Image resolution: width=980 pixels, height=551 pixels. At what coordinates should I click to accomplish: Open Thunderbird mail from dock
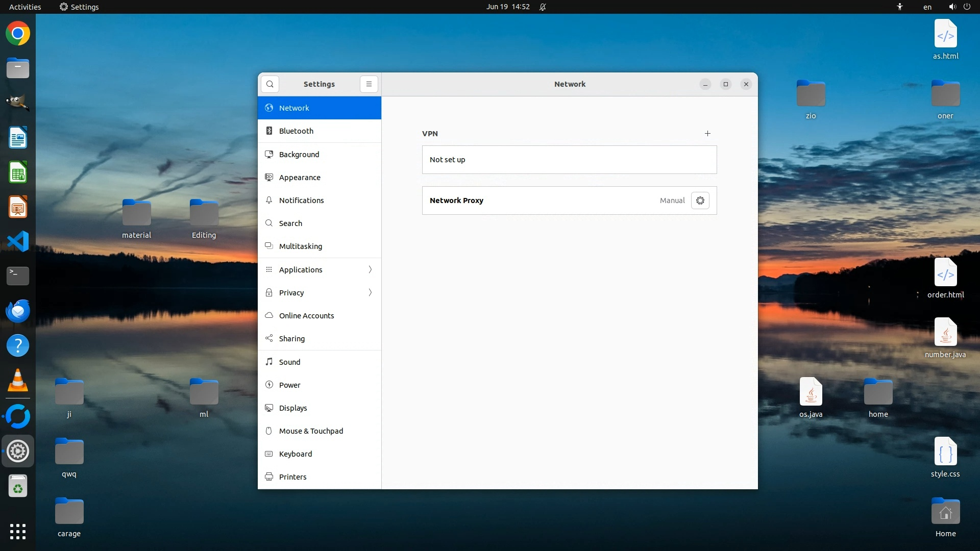[18, 311]
